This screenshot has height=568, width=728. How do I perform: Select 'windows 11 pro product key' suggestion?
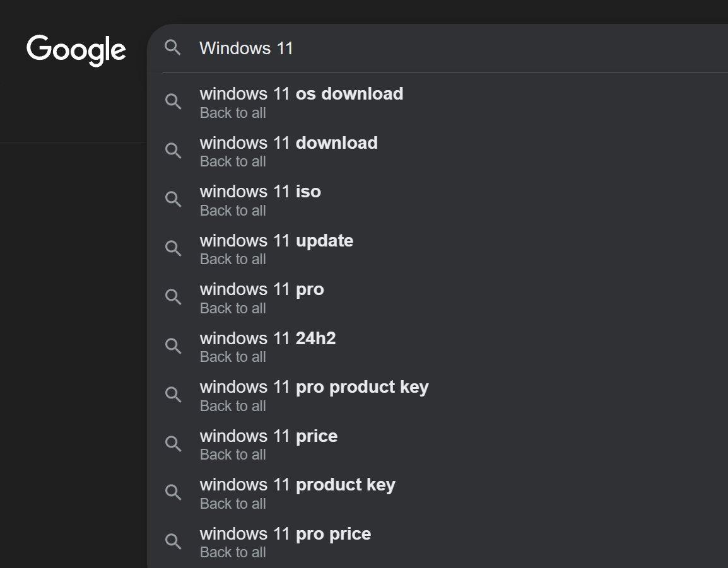pyautogui.click(x=437, y=395)
